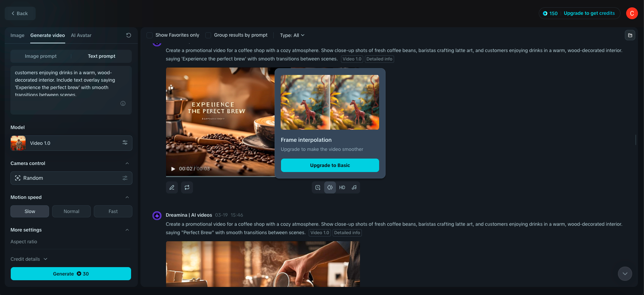This screenshot has width=644, height=295.
Task: Go back using the Back button
Action: (x=20, y=13)
